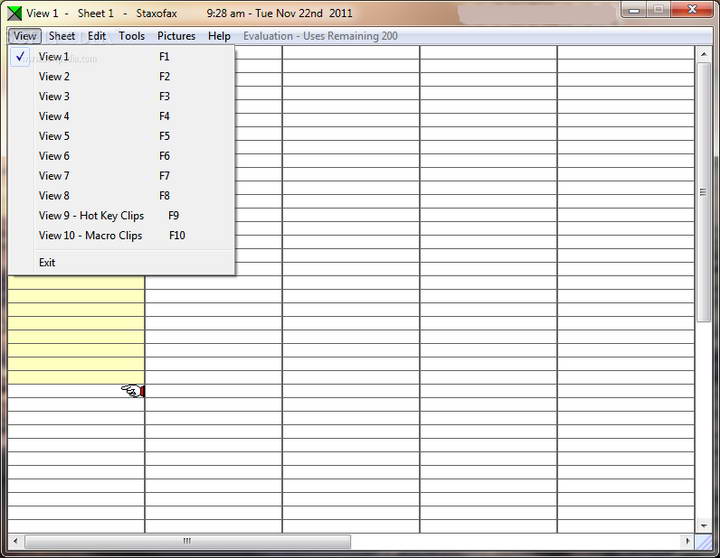
Task: Switch to View 4
Action: coord(122,116)
